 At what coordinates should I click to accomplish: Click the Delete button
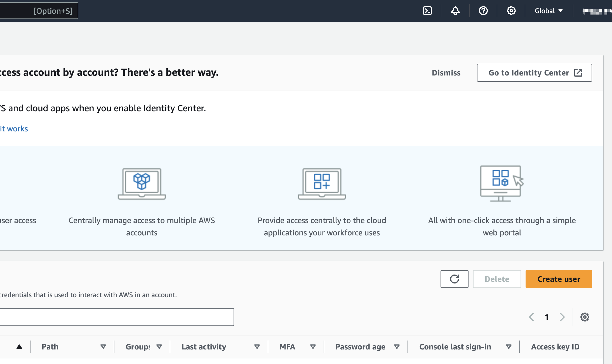point(496,279)
